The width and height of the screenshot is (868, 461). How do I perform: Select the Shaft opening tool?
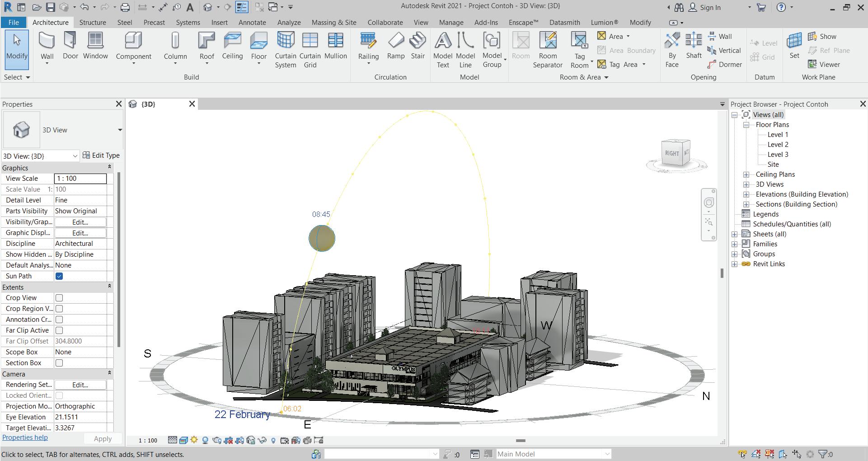(694, 46)
